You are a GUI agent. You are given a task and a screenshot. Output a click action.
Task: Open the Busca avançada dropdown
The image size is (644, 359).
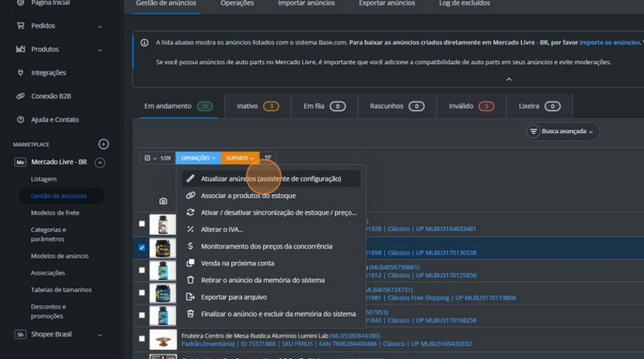[562, 131]
